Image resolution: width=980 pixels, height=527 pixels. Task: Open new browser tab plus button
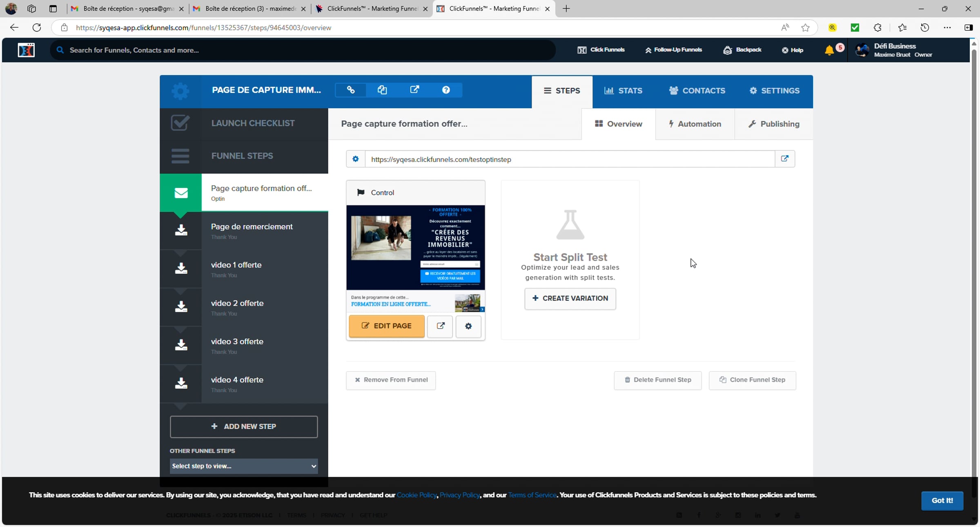[x=566, y=9]
